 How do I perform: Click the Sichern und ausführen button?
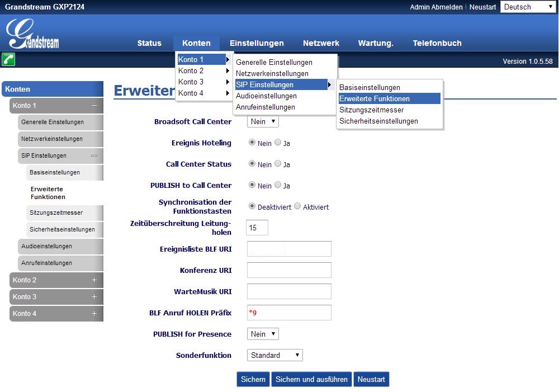pos(312,379)
